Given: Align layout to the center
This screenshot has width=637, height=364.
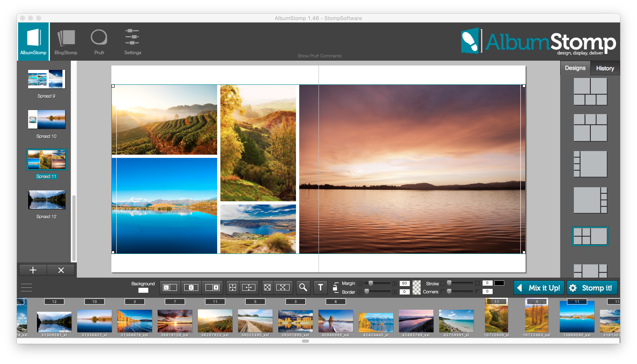Looking at the screenshot, I should coord(191,287).
